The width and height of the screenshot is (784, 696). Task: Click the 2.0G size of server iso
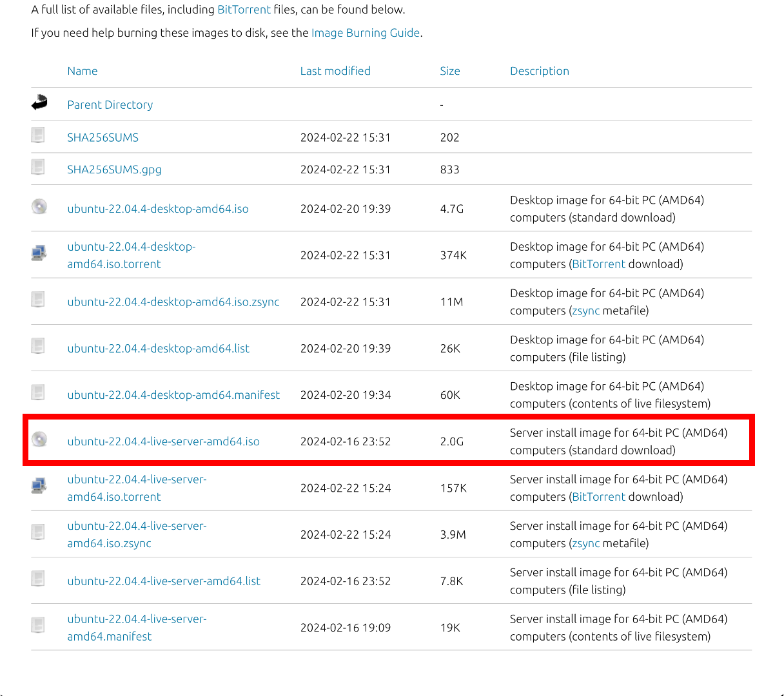point(452,441)
